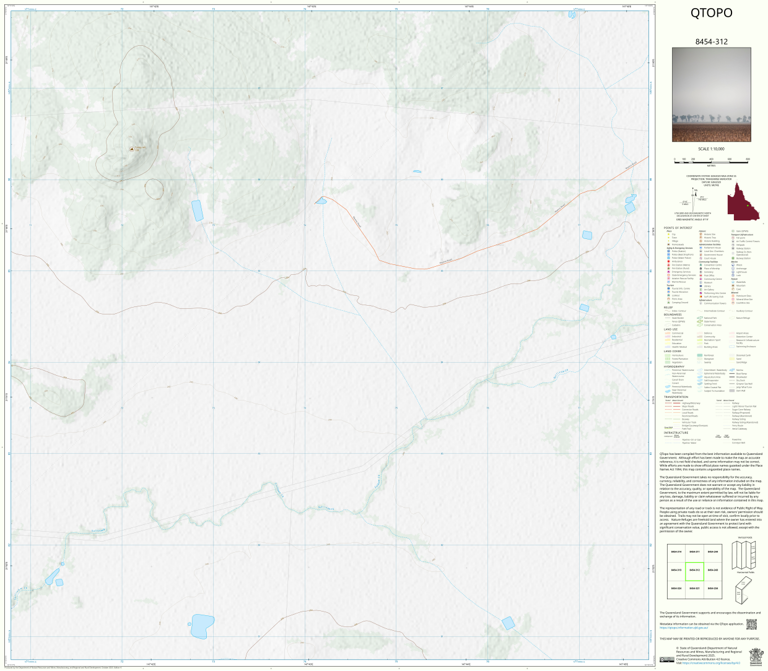Click the metres scale bar

(711, 161)
